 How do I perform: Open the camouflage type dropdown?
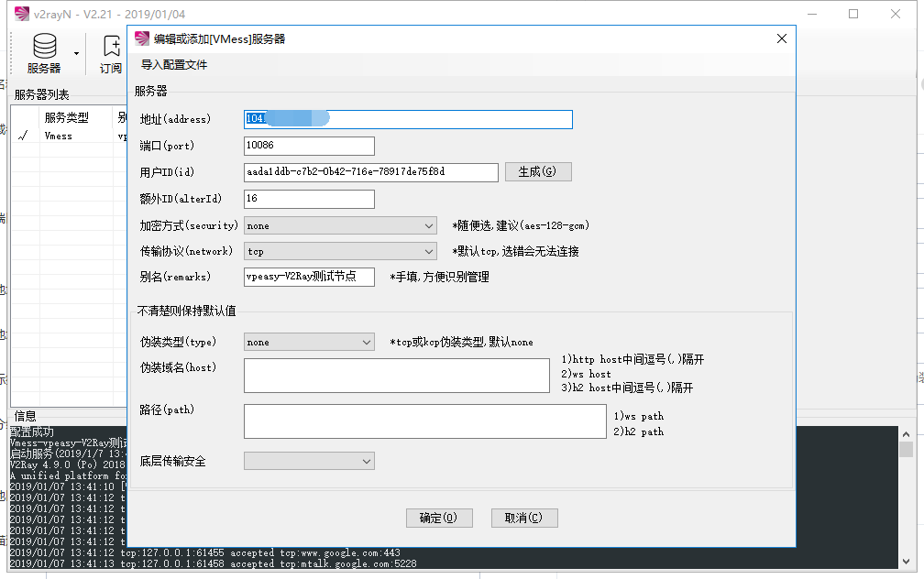pos(309,343)
